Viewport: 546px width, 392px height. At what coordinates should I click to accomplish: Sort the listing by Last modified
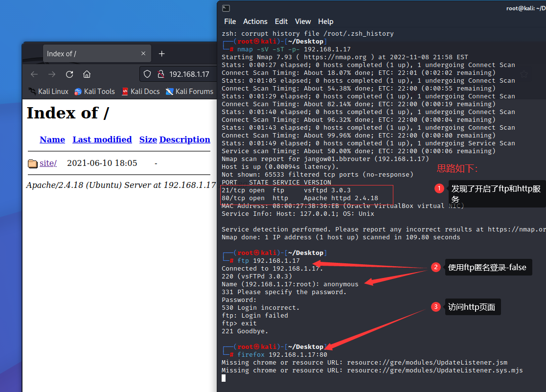coord(102,139)
